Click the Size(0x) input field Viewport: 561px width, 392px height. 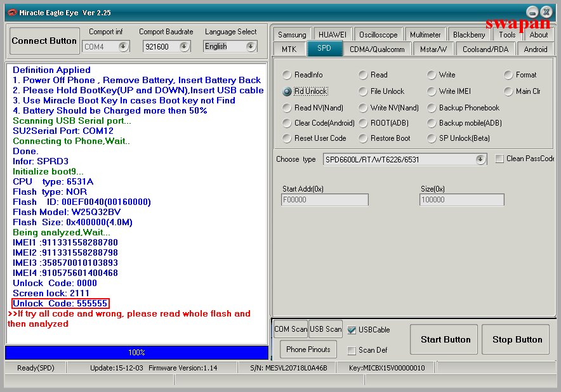coord(461,200)
